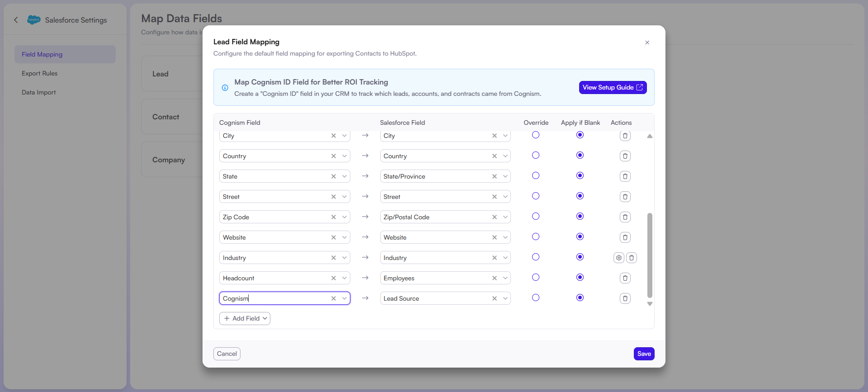Expand the Headcount Cognism field dropdown
Screen dimensions: 868x392
tap(344, 278)
